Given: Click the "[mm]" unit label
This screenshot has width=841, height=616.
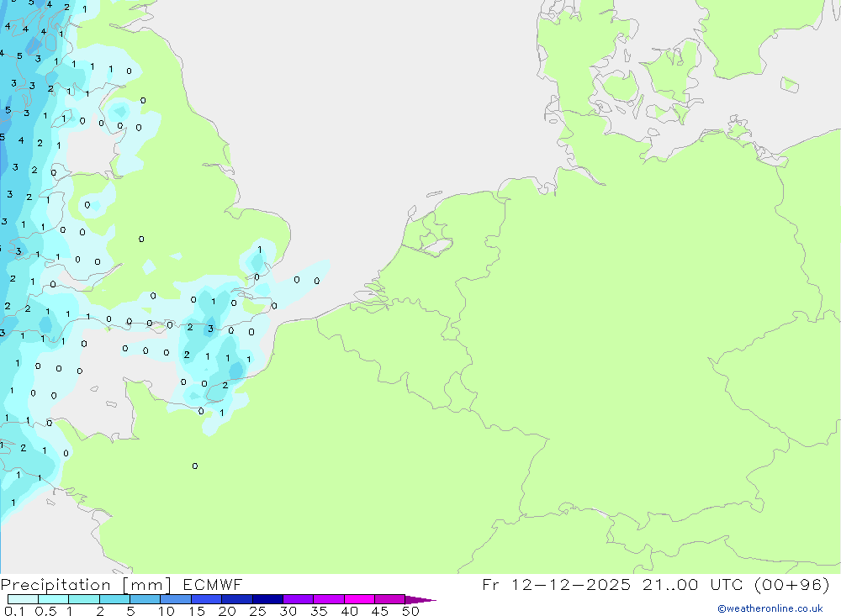Looking at the screenshot, I should 146,585.
